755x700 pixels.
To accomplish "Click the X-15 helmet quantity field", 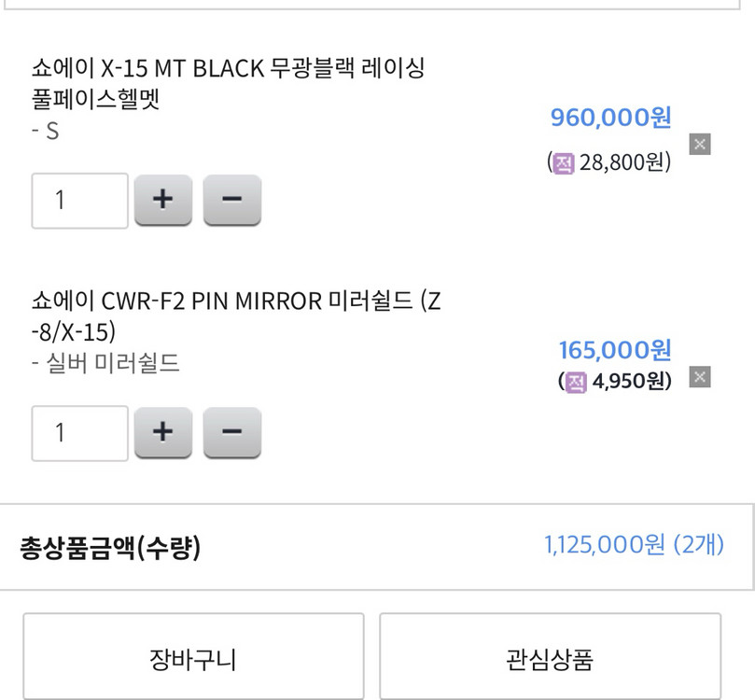I will click(x=80, y=201).
